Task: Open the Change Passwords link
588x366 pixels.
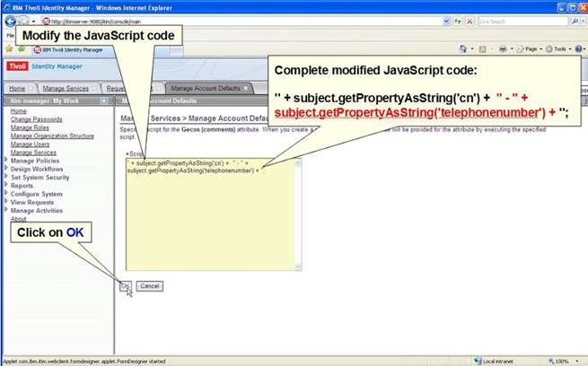Action: pyautogui.click(x=37, y=119)
